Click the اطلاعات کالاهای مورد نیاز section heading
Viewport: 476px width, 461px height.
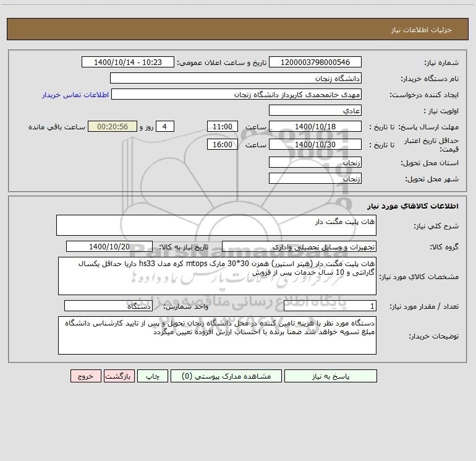pyautogui.click(x=413, y=206)
